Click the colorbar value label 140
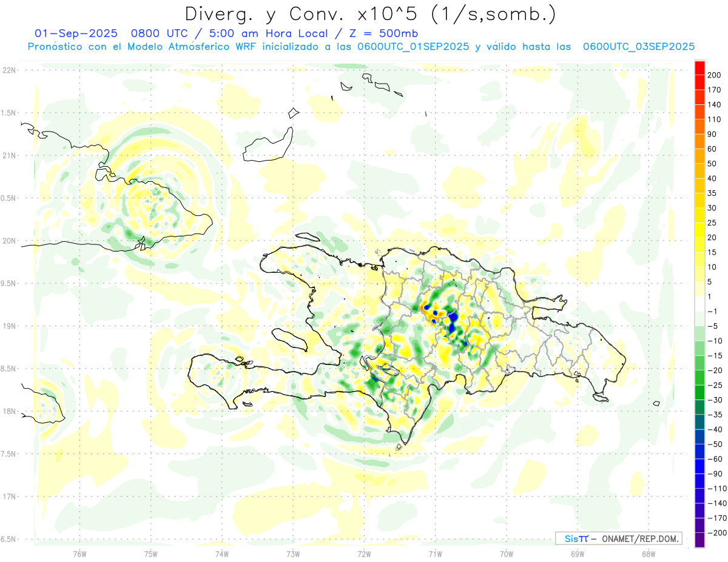 click(714, 105)
